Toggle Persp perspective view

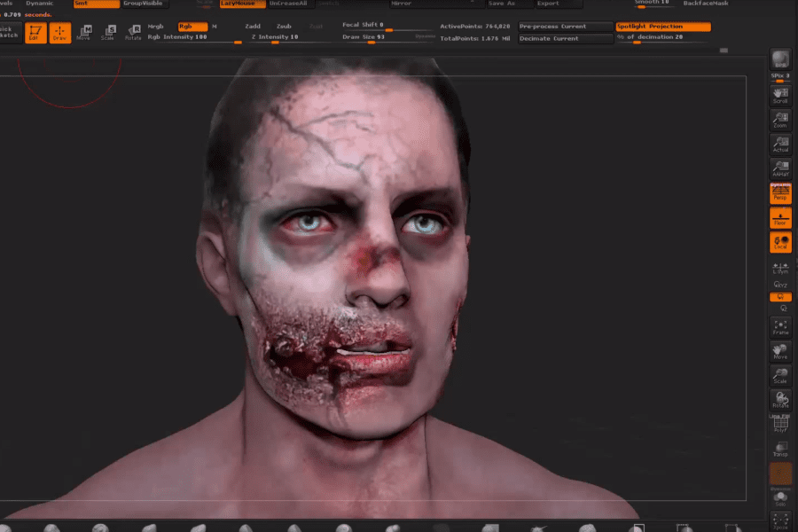coord(780,193)
